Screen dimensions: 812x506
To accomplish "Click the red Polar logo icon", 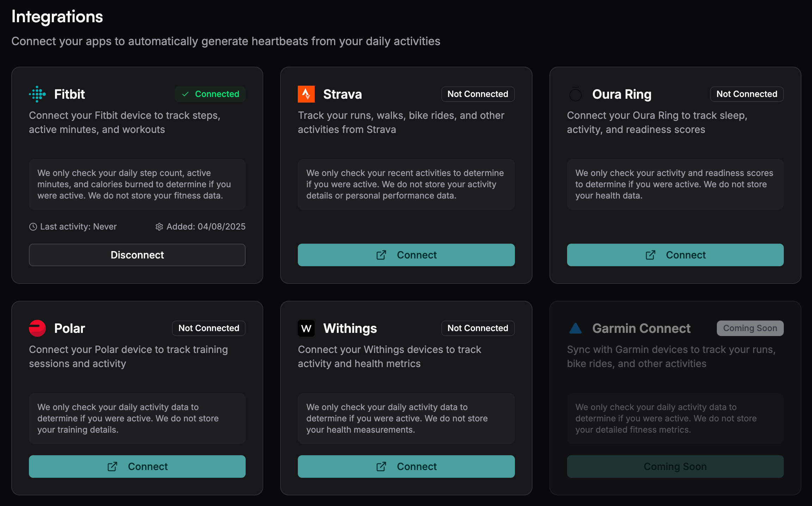I will (x=37, y=328).
